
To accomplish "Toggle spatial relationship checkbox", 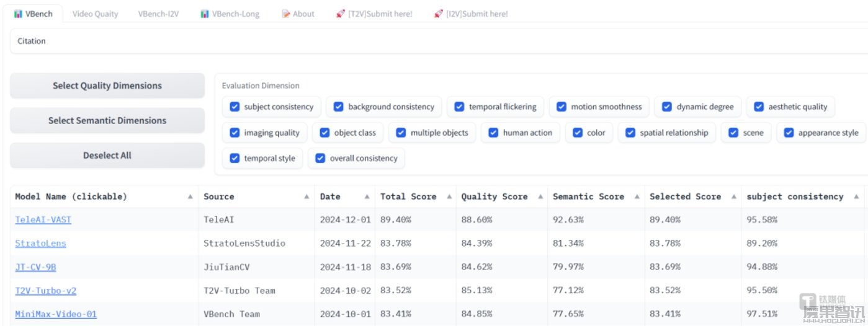I will click(x=630, y=133).
